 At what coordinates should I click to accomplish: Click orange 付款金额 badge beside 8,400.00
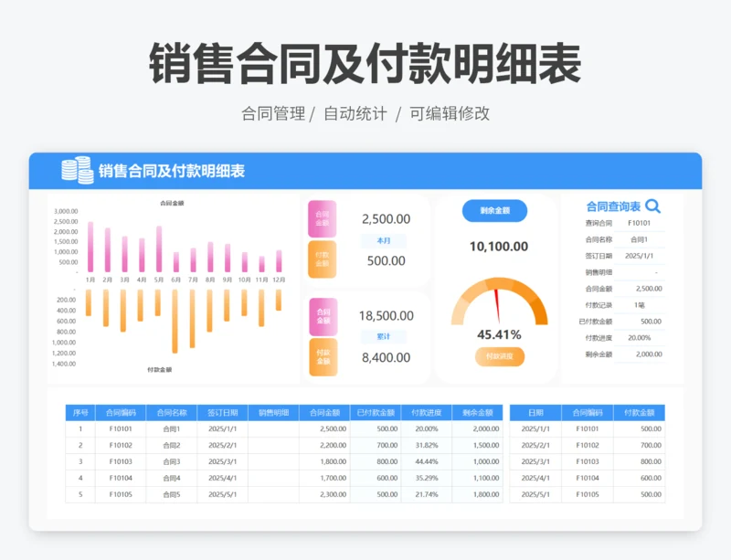point(323,357)
